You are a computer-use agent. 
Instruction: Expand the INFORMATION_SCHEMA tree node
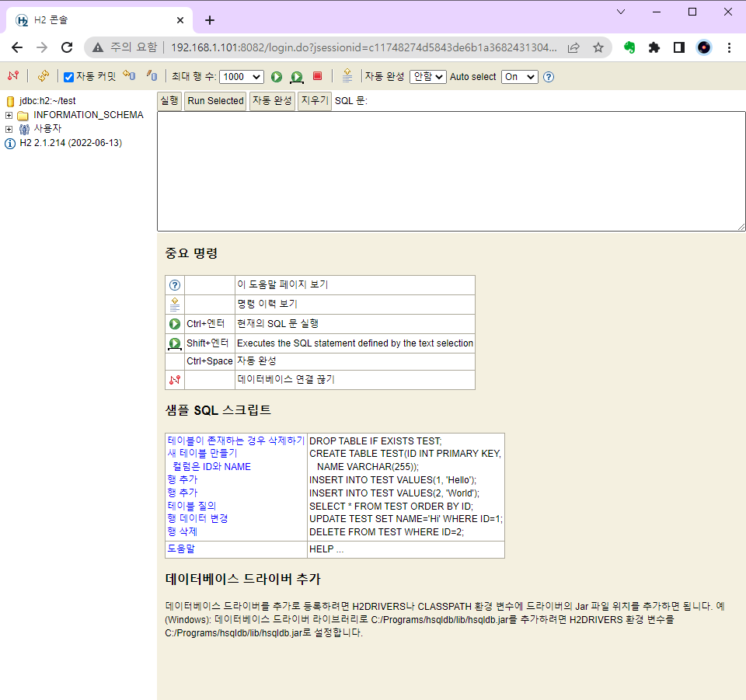pos(9,116)
